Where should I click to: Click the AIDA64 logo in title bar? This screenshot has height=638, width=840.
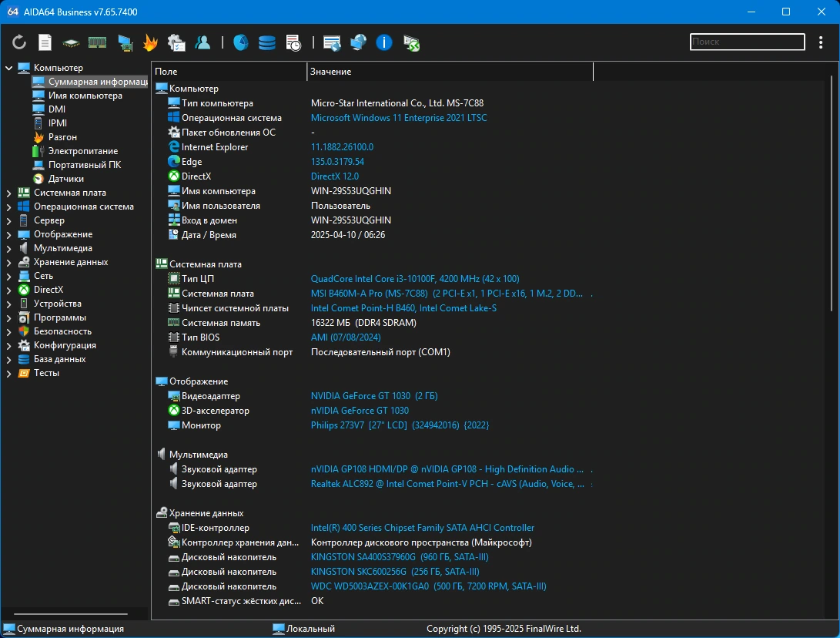click(13, 12)
